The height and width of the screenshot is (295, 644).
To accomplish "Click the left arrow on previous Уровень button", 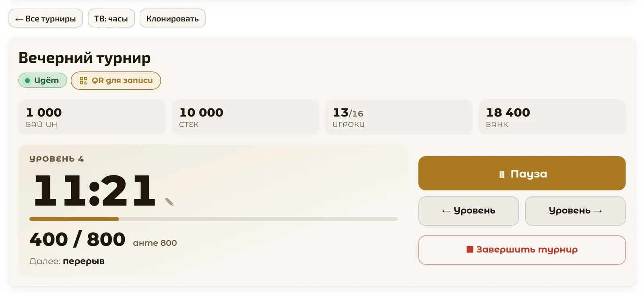I will 446,211.
